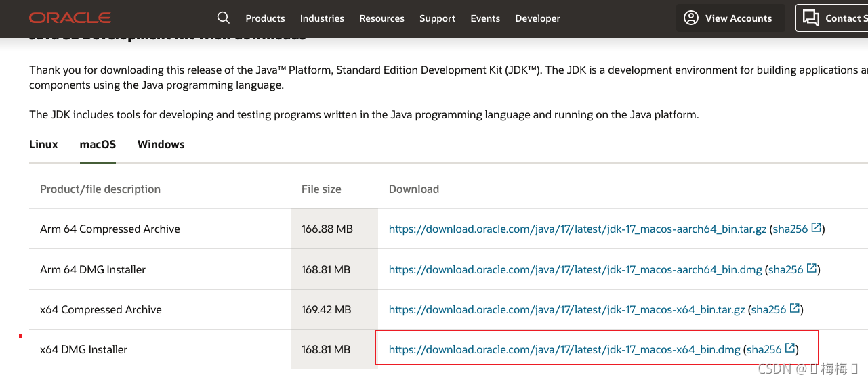Select the macOS tab
This screenshot has width=868, height=381.
coord(98,144)
